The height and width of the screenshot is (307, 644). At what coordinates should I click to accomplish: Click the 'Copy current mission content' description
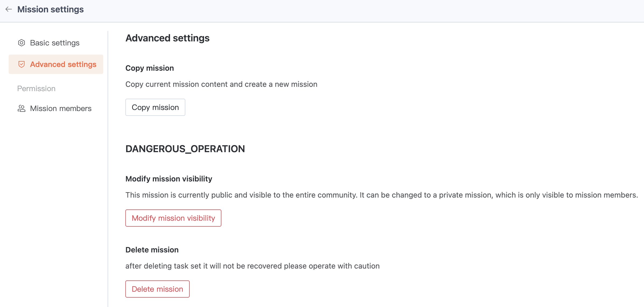(221, 84)
